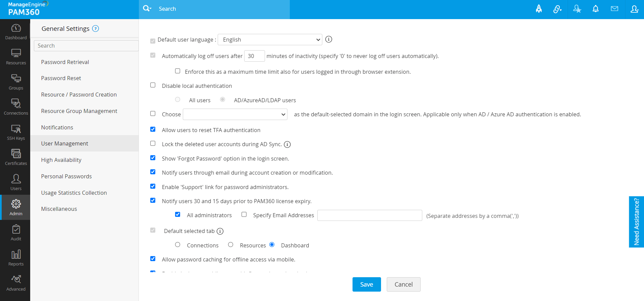Tick Lock deleted user accounts during AD Sync
This screenshot has width=644, height=301.
click(153, 143)
